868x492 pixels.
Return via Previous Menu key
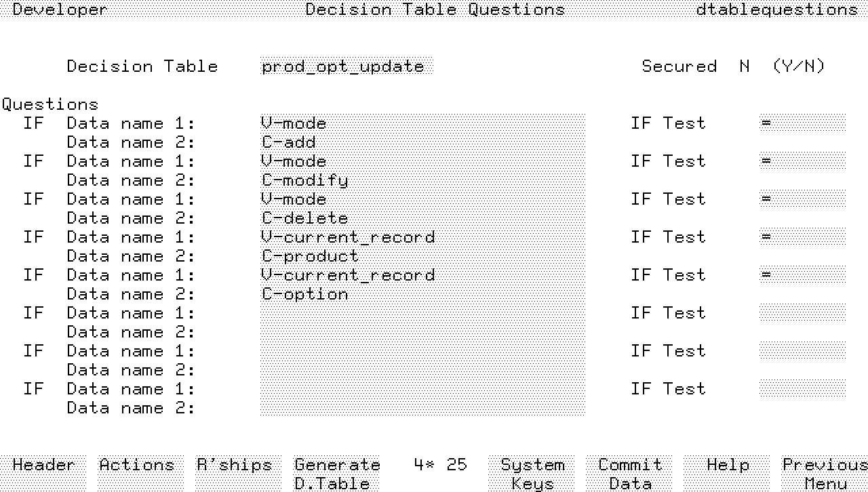click(x=825, y=473)
